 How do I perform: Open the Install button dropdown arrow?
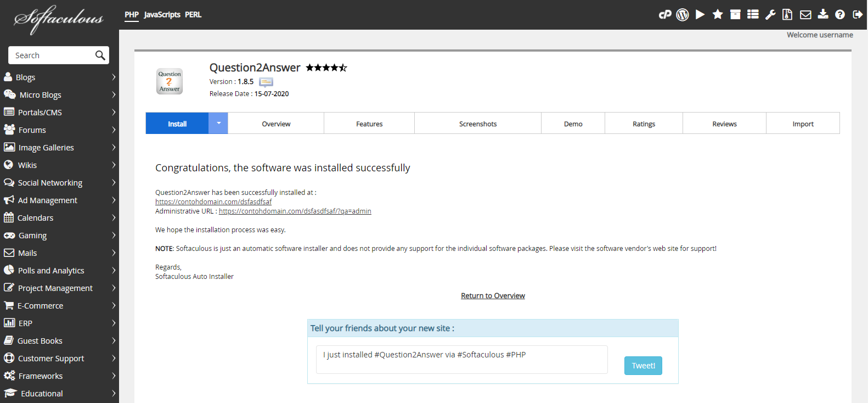pos(218,124)
